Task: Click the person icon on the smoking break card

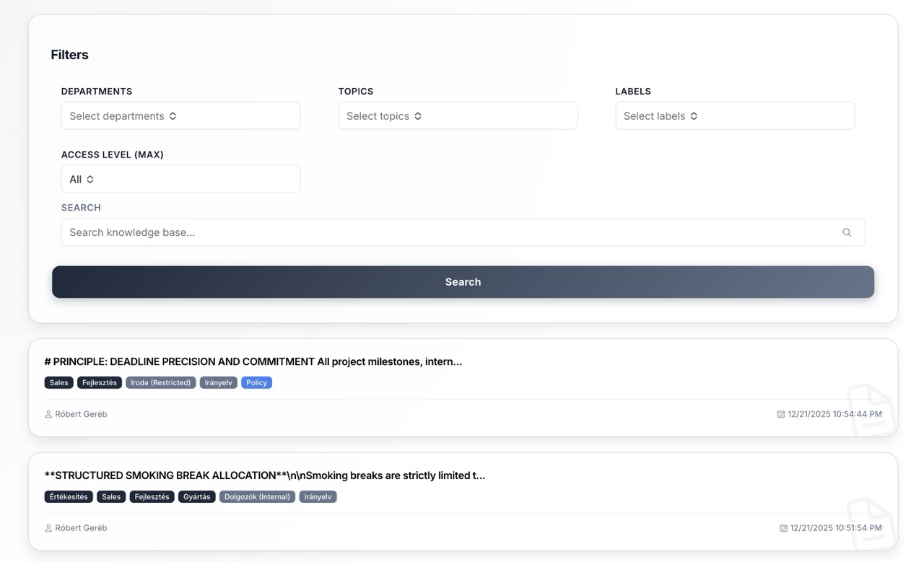Action: [48, 527]
